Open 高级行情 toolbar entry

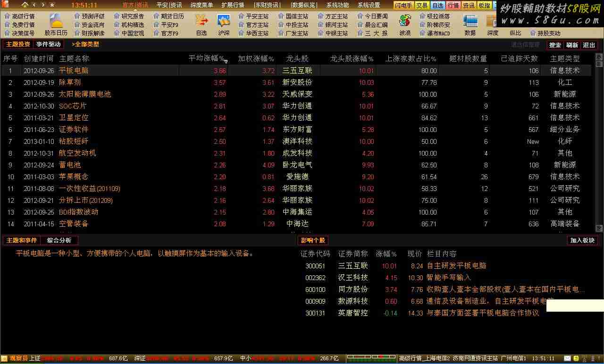[x=19, y=16]
